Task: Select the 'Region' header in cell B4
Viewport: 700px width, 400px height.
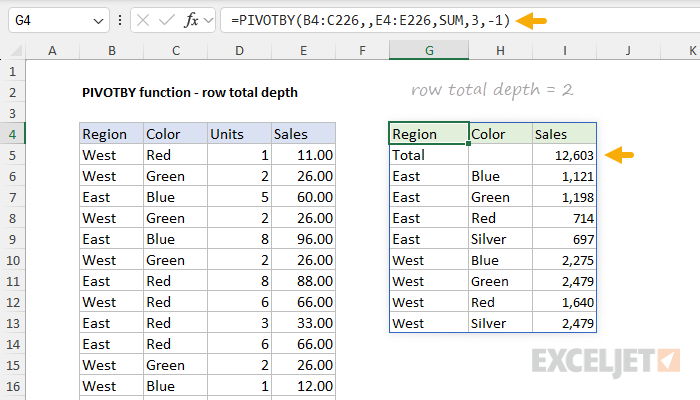Action: tap(112, 134)
